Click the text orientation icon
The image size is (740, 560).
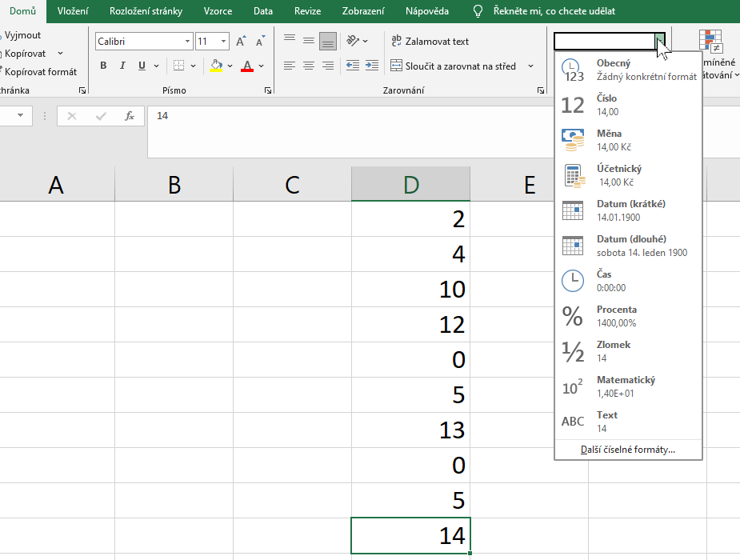pyautogui.click(x=352, y=41)
